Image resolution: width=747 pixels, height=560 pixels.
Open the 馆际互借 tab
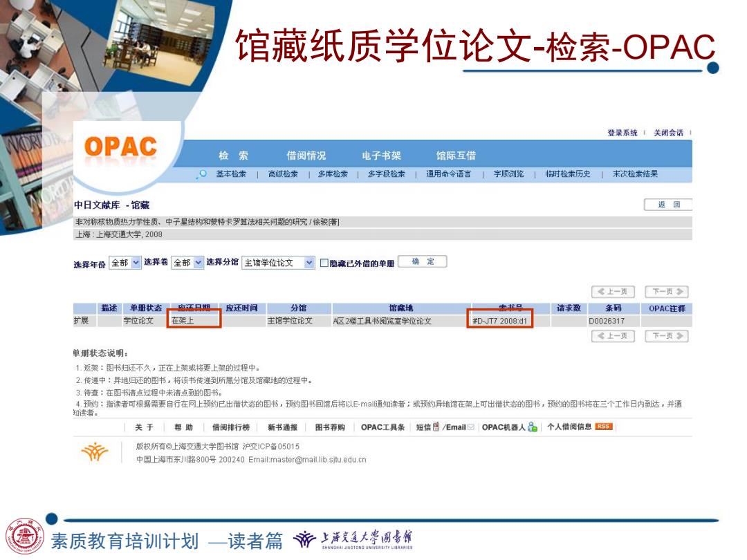tap(456, 156)
